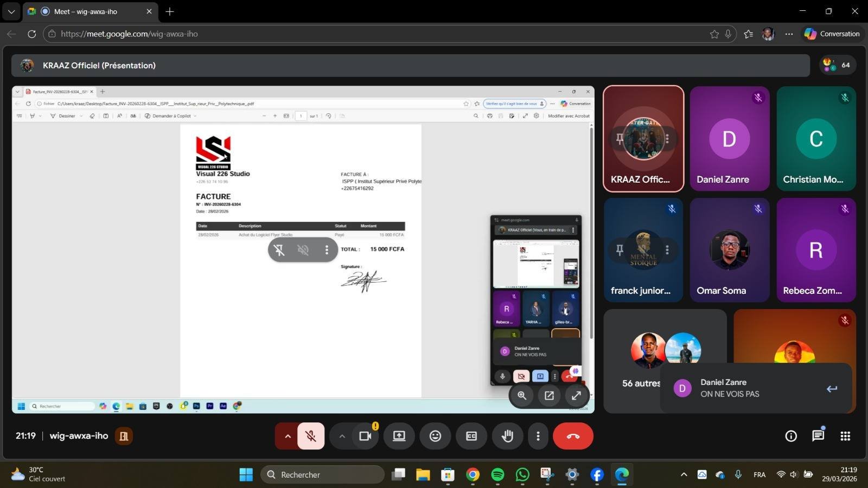Viewport: 868px width, 488px height.
Task: Click the address bar URL
Action: pos(129,34)
